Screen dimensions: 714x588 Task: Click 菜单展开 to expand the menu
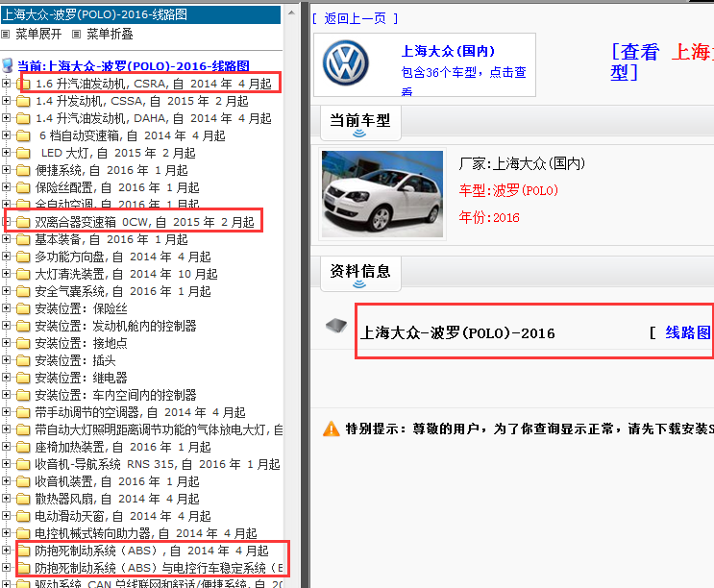(x=38, y=35)
